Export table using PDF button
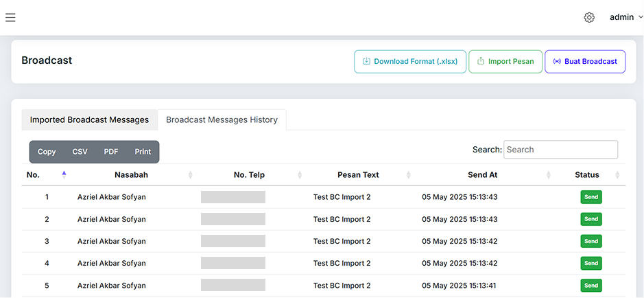This screenshot has height=298, width=644. coord(111,152)
